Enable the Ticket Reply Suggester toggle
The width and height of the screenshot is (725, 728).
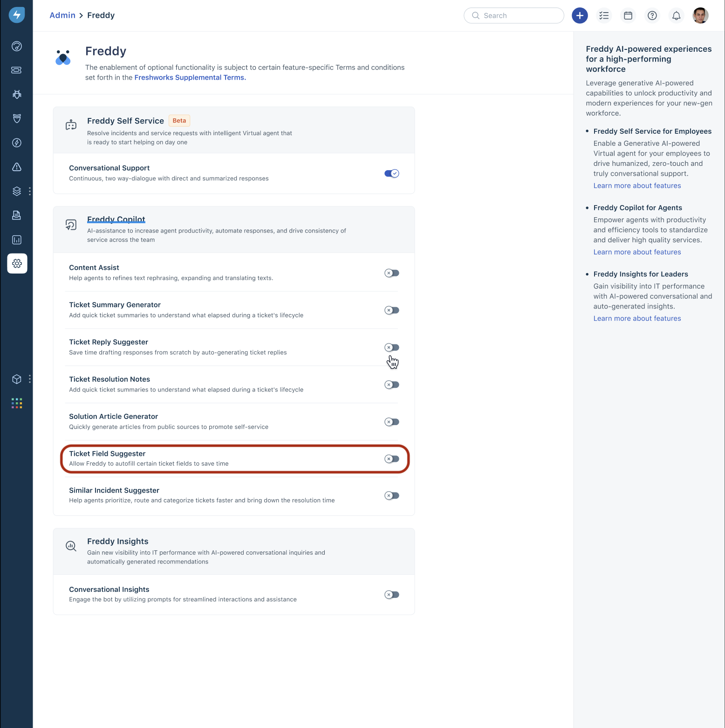click(391, 347)
